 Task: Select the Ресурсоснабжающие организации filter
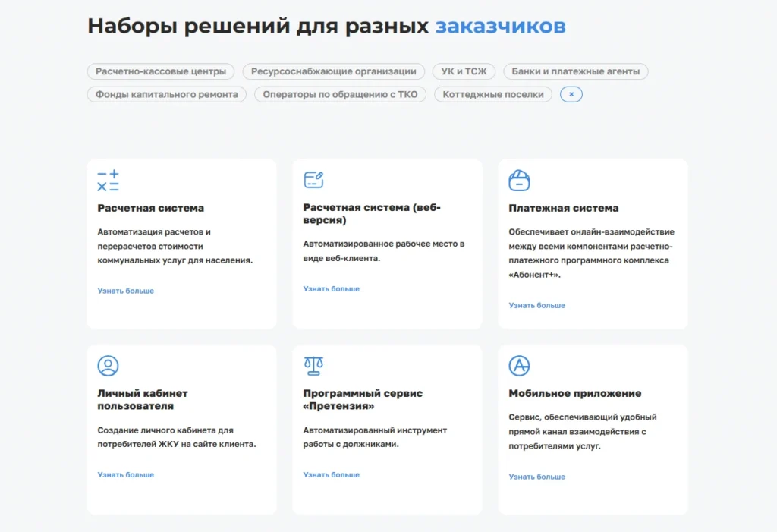point(334,71)
